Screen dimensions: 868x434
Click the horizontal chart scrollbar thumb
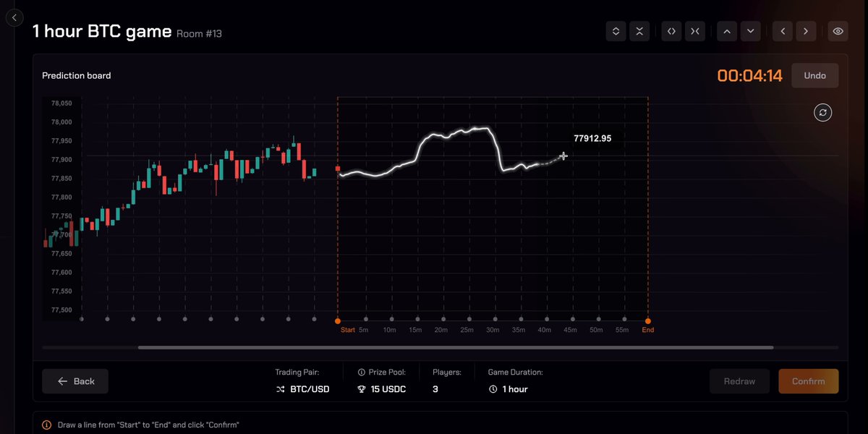456,347
